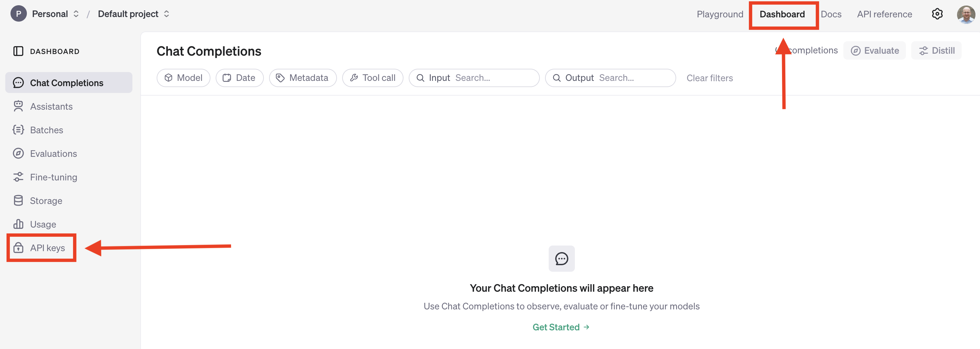This screenshot has width=980, height=349.
Task: Switch to the Playground tab
Action: (x=720, y=14)
